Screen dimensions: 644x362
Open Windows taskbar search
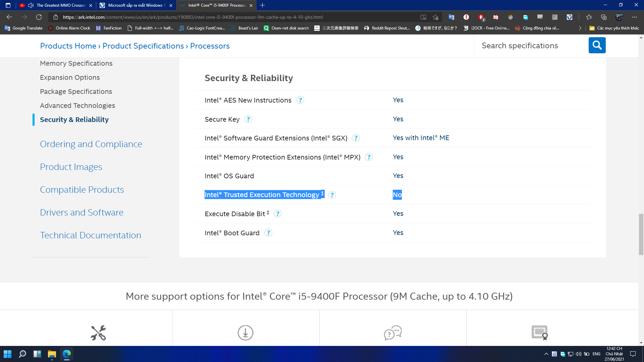click(22, 354)
